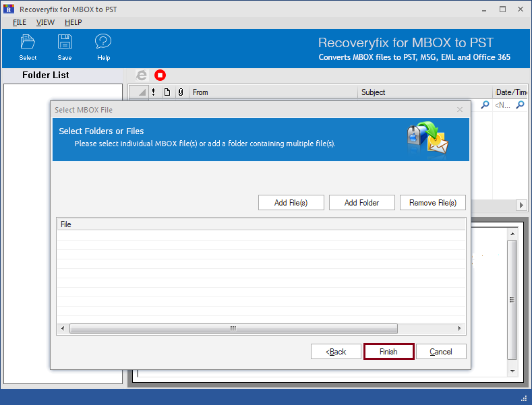Minimize the Recoveryfix window
The image size is (532, 405).
click(484, 9)
